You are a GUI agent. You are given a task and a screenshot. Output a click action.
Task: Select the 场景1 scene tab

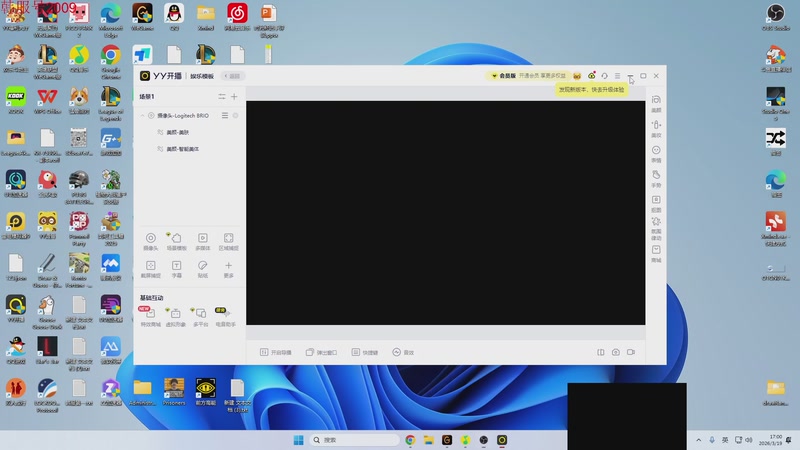point(147,96)
